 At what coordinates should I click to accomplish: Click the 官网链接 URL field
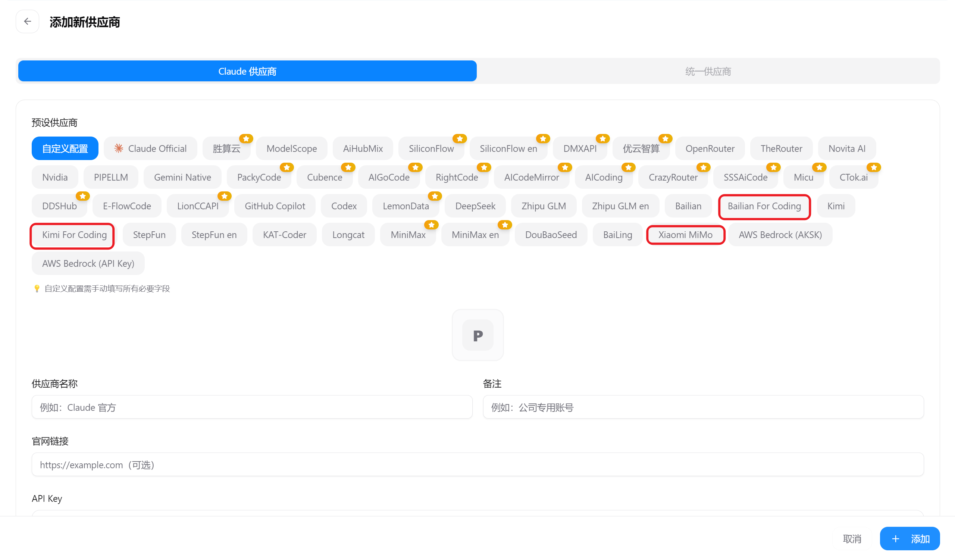[x=477, y=464]
